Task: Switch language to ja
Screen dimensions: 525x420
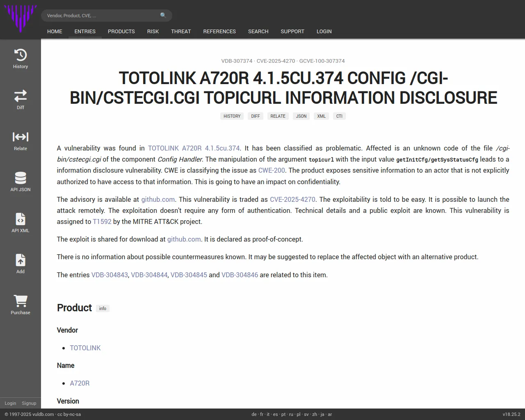Action: pos(322,414)
